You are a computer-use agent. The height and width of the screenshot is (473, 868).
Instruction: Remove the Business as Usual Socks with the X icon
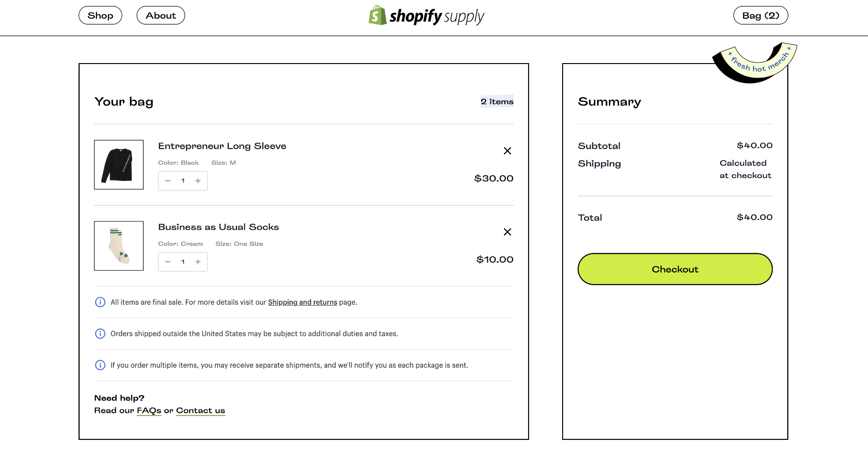point(508,232)
